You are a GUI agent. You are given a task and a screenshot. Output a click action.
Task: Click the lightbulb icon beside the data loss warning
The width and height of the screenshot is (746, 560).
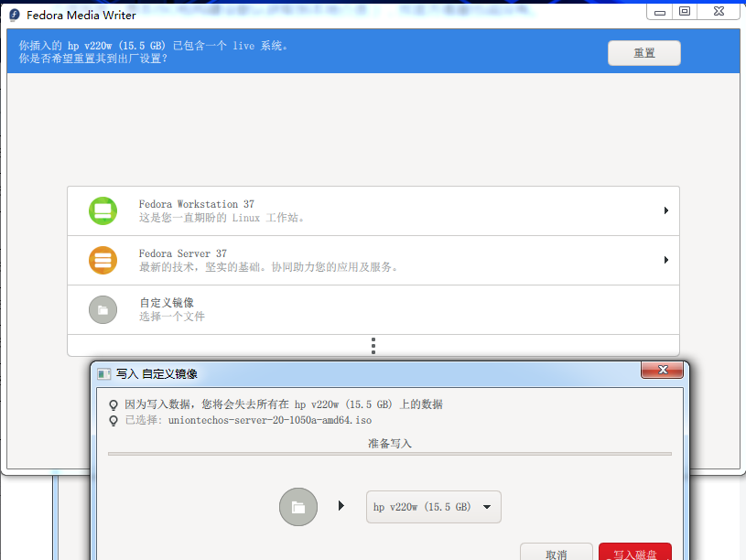114,404
